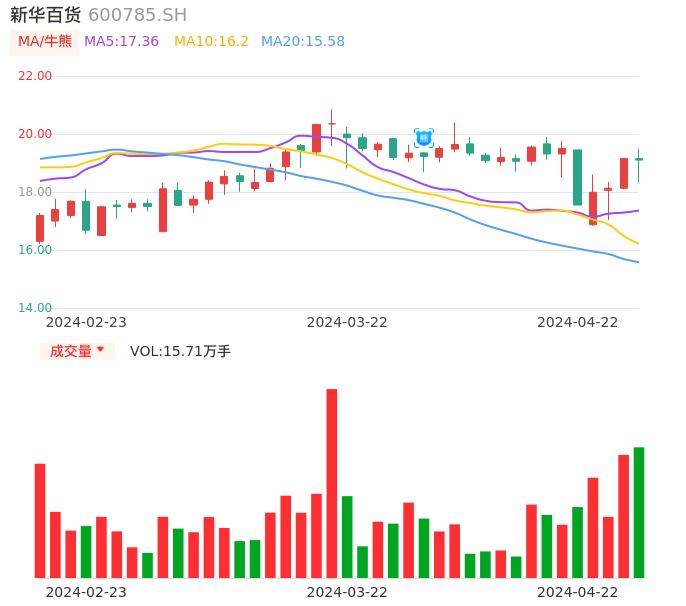Click the 2024-03-22 date under price chart
The width and height of the screenshot is (686, 606).
(347, 322)
